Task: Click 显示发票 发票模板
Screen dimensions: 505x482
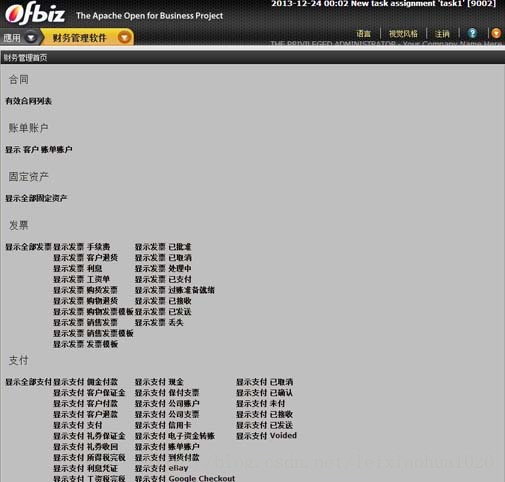Action: 86,344
